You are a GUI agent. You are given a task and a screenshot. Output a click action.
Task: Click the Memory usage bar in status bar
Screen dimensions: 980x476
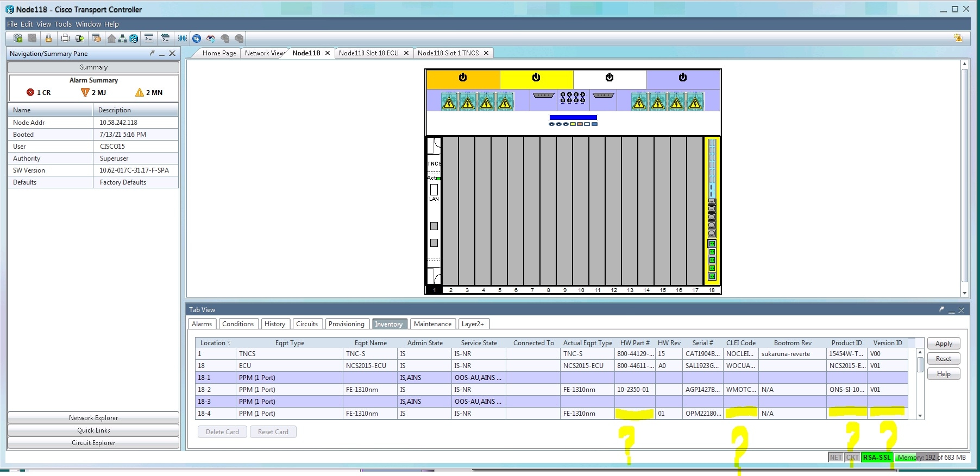[931, 458]
